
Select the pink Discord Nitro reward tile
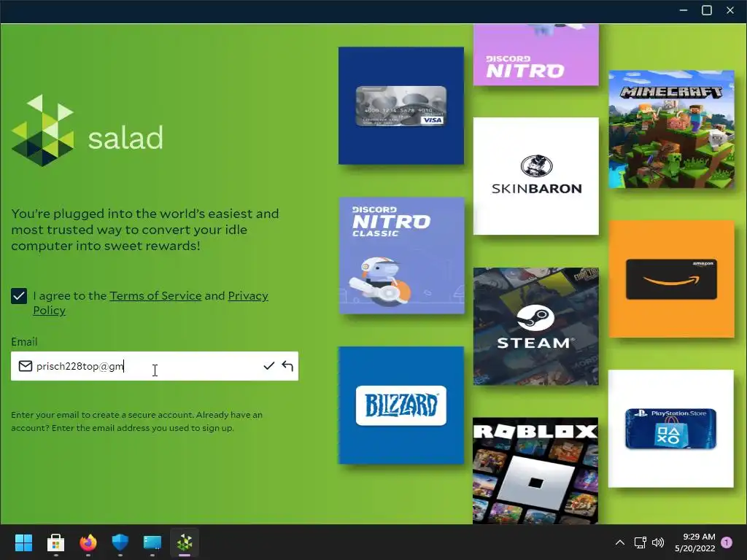click(536, 55)
